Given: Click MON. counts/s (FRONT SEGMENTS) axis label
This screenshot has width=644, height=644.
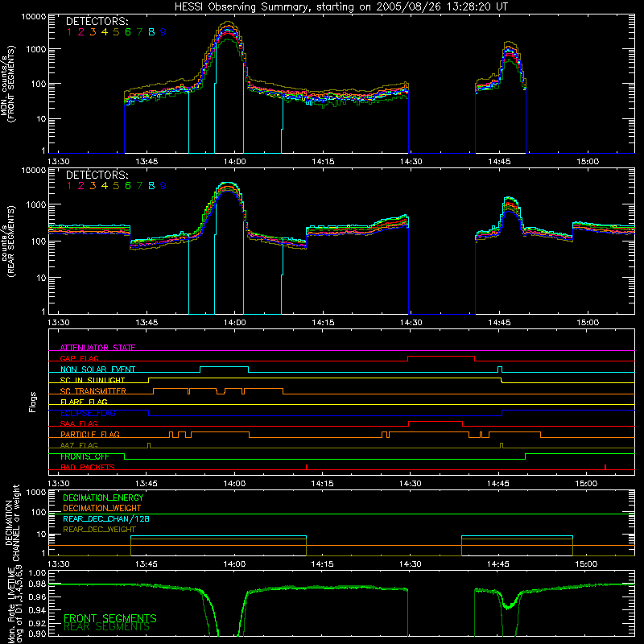Looking at the screenshot, I should pos(7,84).
